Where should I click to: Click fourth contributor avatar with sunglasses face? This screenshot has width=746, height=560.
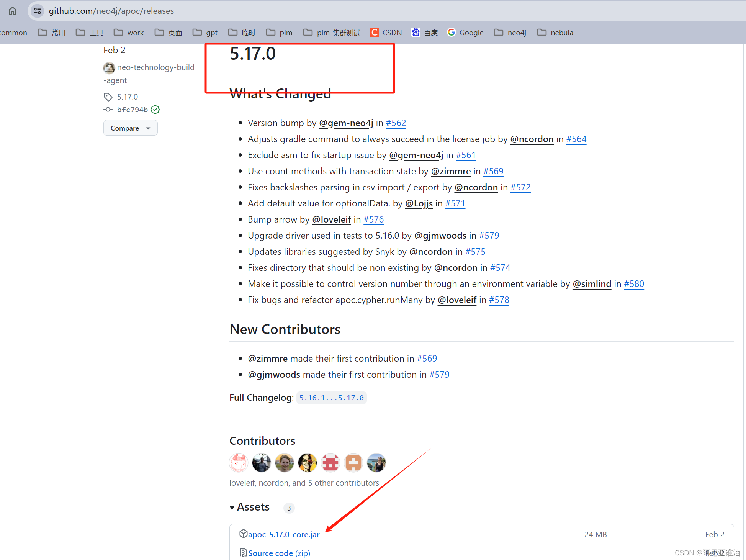(308, 463)
